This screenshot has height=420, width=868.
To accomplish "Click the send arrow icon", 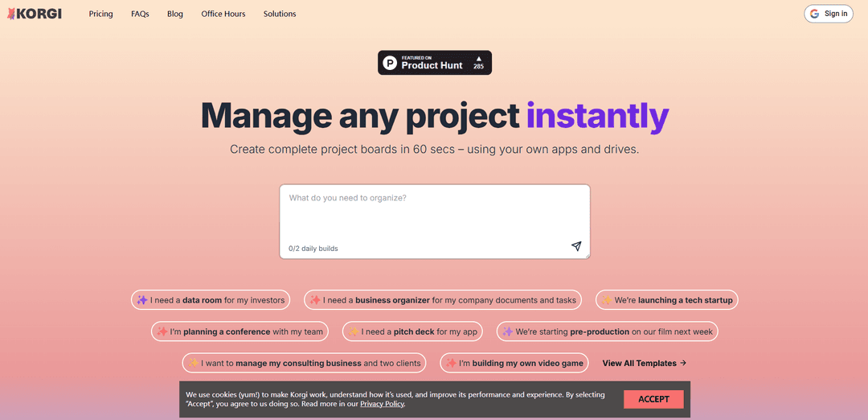I will (x=576, y=246).
